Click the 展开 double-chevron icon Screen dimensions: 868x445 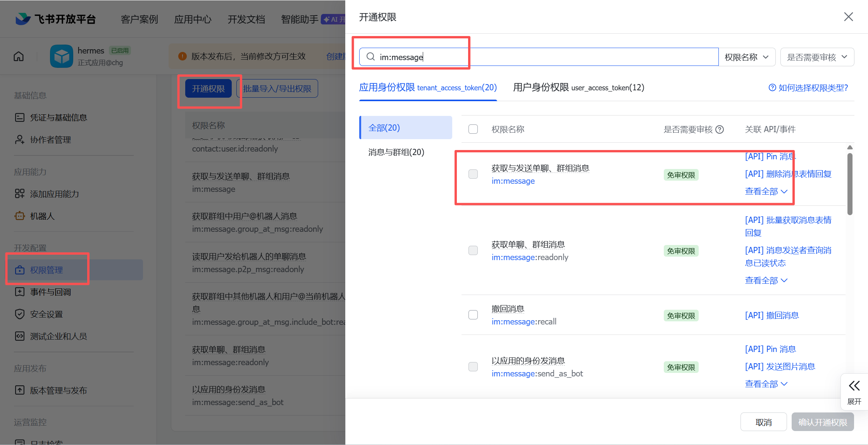854,386
